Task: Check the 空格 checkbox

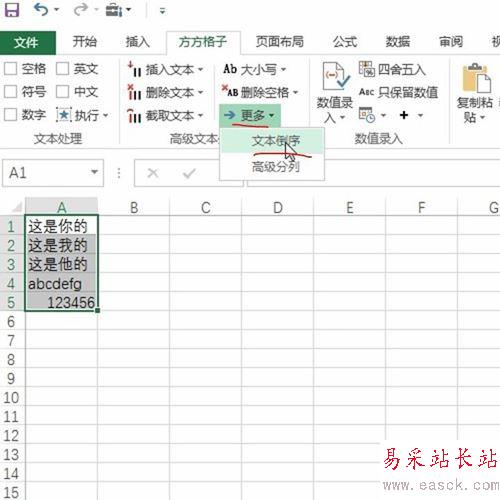Action: coord(10,69)
